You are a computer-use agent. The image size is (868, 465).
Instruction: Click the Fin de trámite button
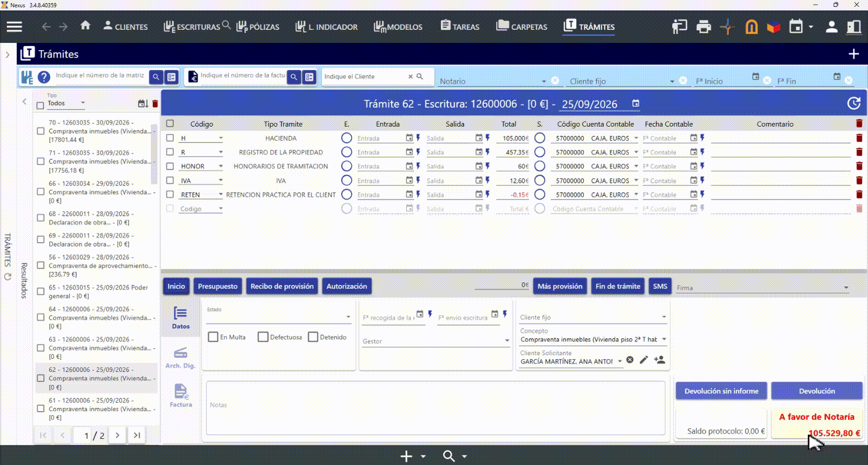point(618,286)
